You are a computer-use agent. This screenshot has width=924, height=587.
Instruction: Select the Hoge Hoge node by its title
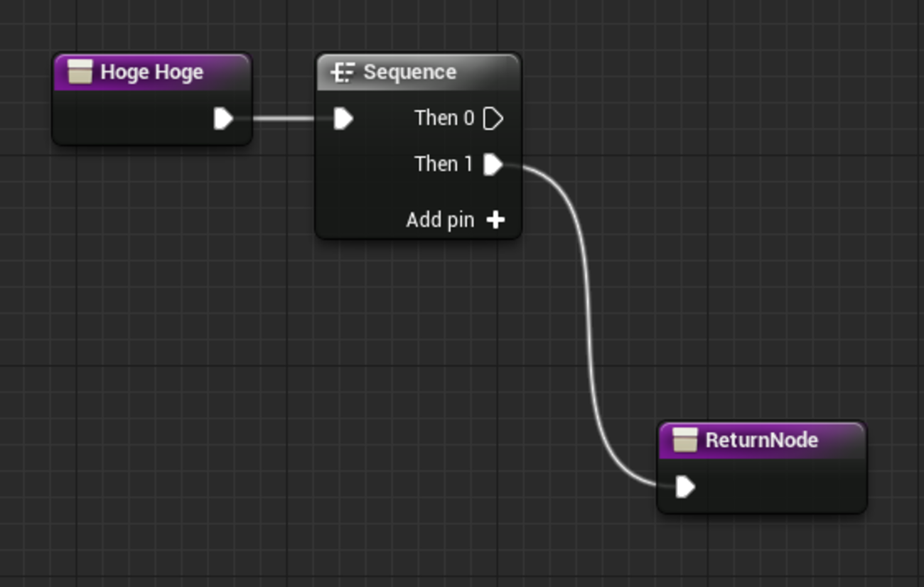[152, 72]
